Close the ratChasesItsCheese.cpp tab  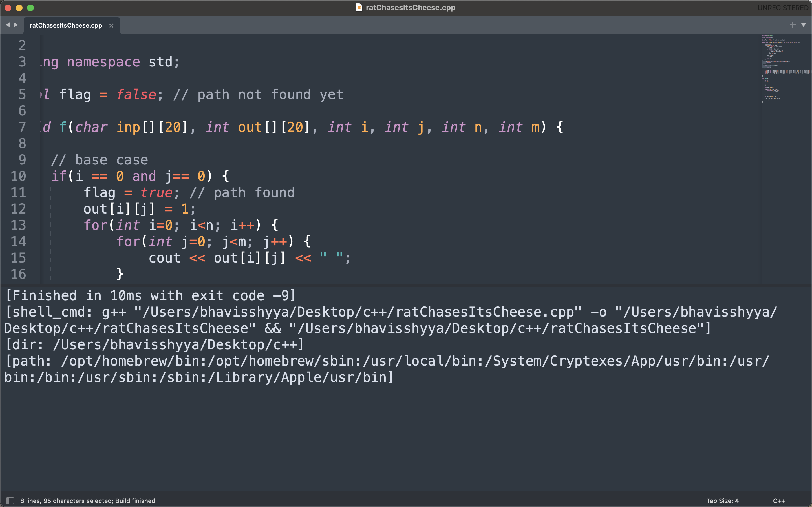(111, 25)
